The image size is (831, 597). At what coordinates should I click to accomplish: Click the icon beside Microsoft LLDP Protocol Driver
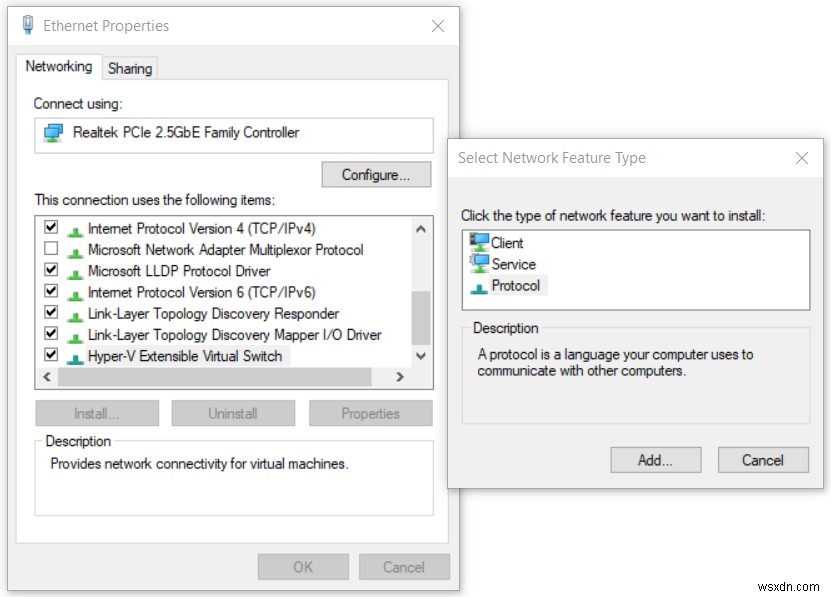pyautogui.click(x=75, y=273)
